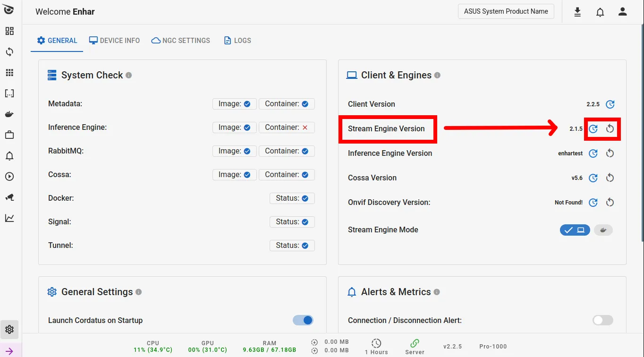Click the download icon in the header
Image resolution: width=644 pixels, height=357 pixels.
pos(577,12)
